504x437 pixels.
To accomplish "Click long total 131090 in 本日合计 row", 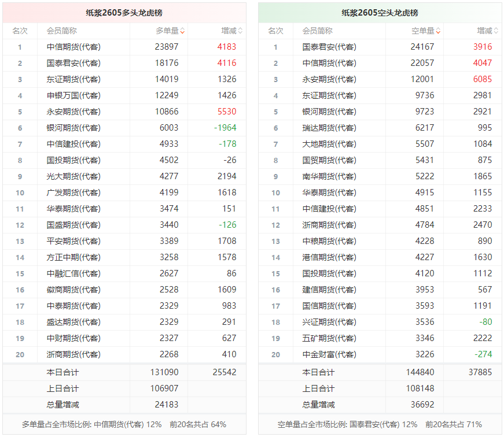I will (164, 372).
